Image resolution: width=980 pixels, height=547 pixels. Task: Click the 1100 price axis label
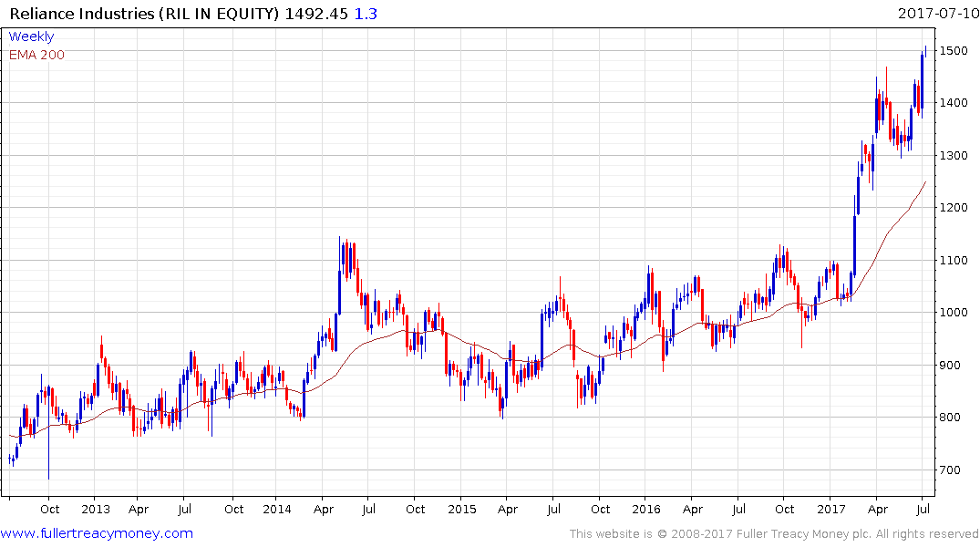[x=954, y=260]
